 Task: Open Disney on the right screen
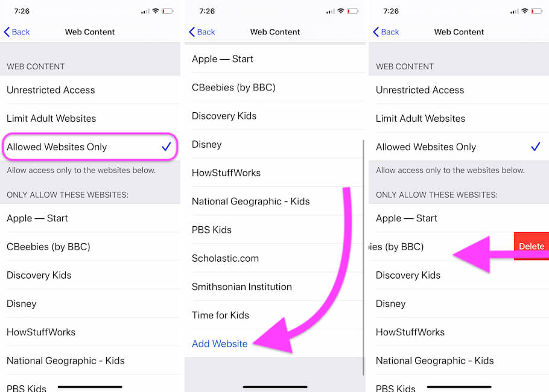pos(459,303)
